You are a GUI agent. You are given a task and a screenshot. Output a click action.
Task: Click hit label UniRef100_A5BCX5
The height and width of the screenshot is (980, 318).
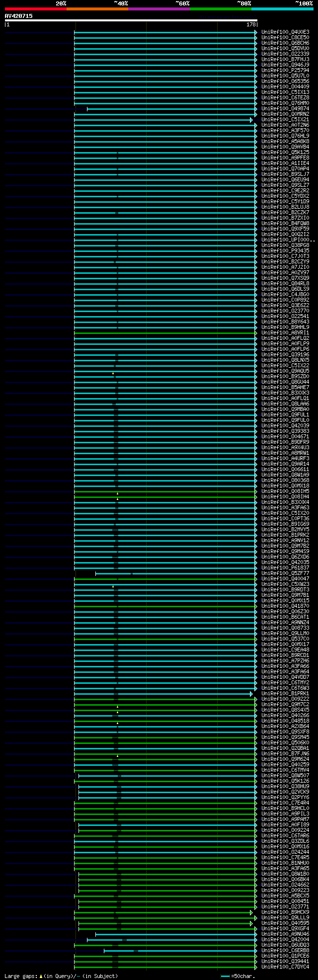[285, 896]
